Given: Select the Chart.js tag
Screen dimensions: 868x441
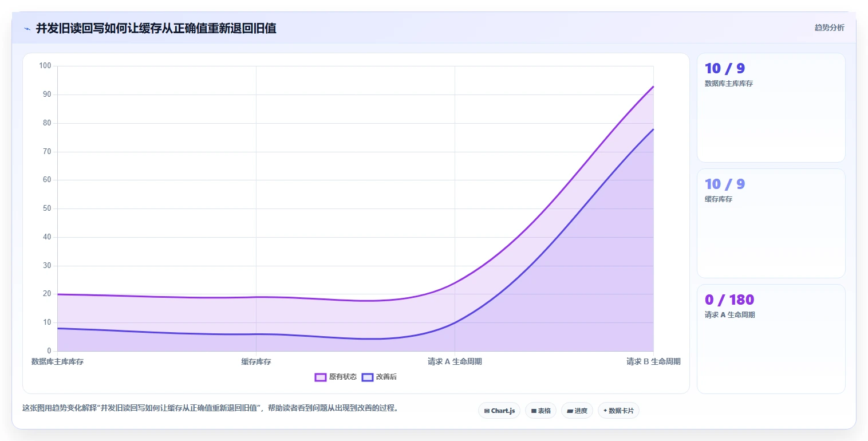Looking at the screenshot, I should pos(499,411).
